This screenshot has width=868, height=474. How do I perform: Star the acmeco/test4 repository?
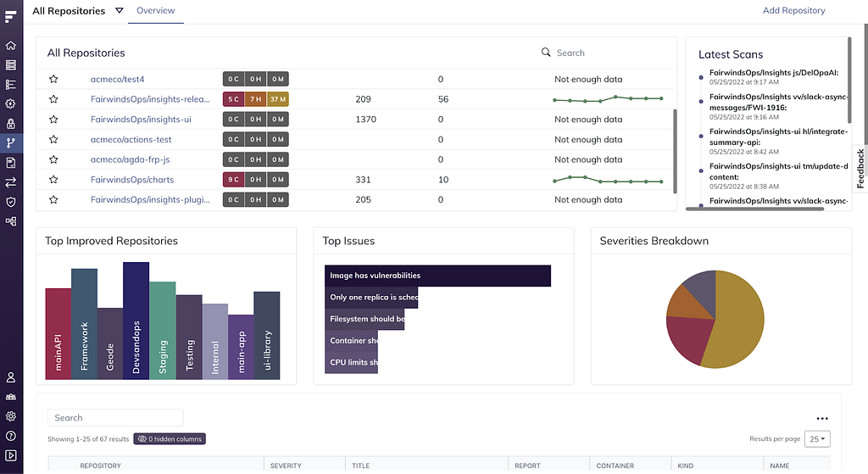[53, 79]
